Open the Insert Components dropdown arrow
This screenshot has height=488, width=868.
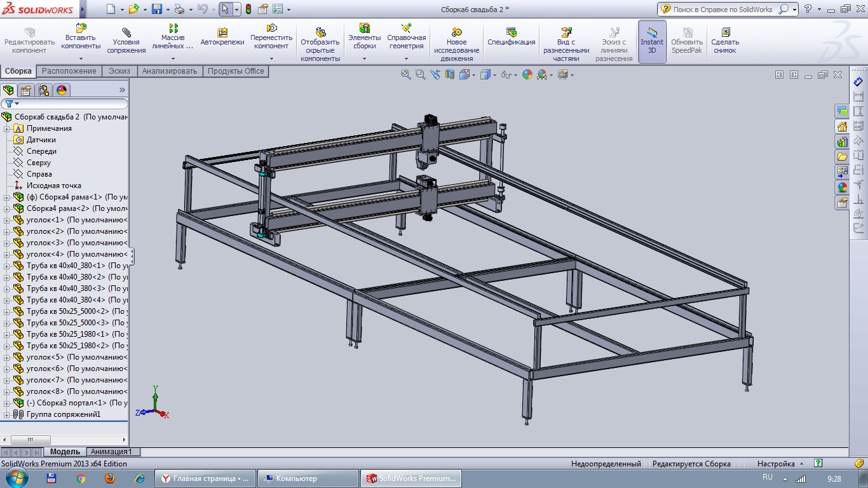[81, 58]
